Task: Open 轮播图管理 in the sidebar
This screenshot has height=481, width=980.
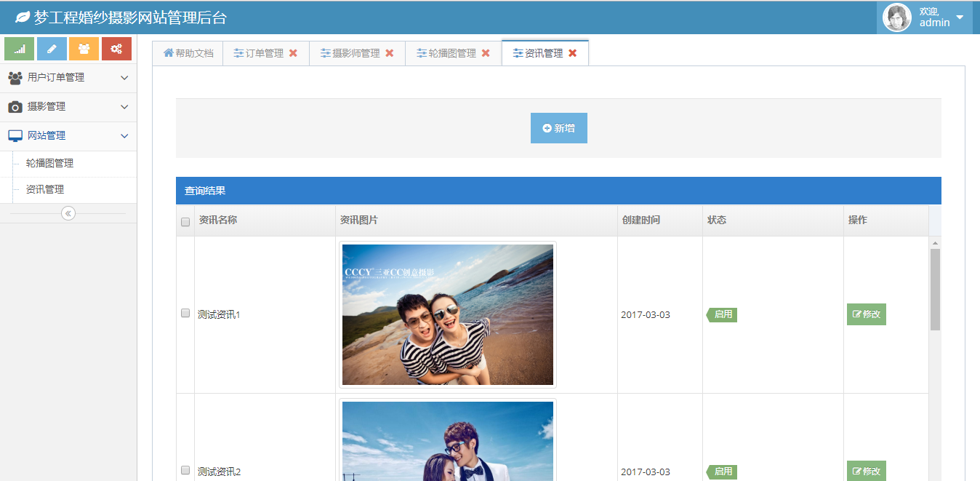Action: pyautogui.click(x=49, y=164)
